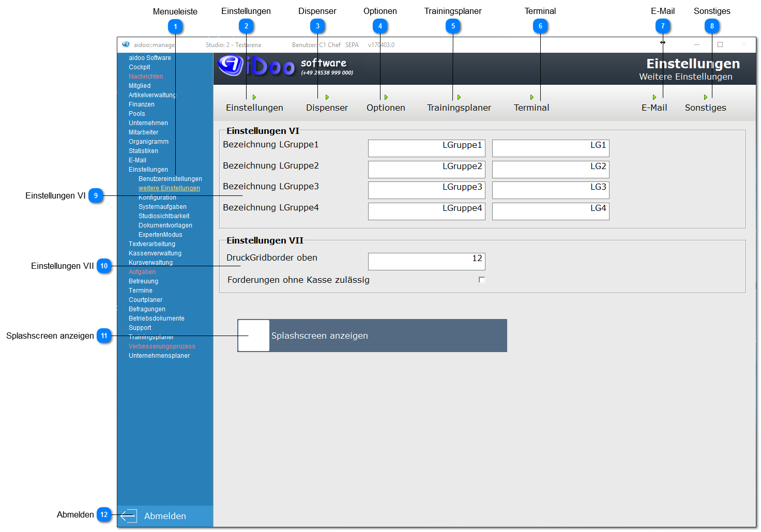This screenshot has width=761, height=532.
Task: Click the LGruppe2 name field
Action: pyautogui.click(x=427, y=170)
